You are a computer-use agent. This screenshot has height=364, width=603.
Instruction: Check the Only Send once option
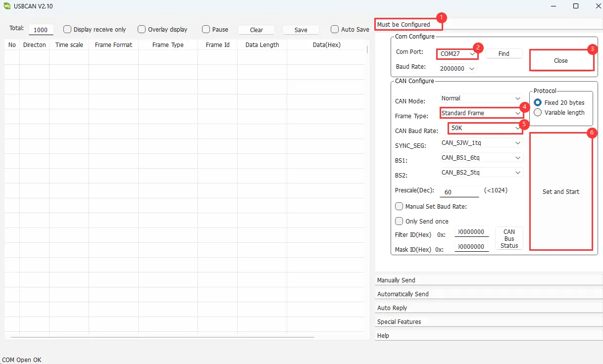pyautogui.click(x=399, y=221)
